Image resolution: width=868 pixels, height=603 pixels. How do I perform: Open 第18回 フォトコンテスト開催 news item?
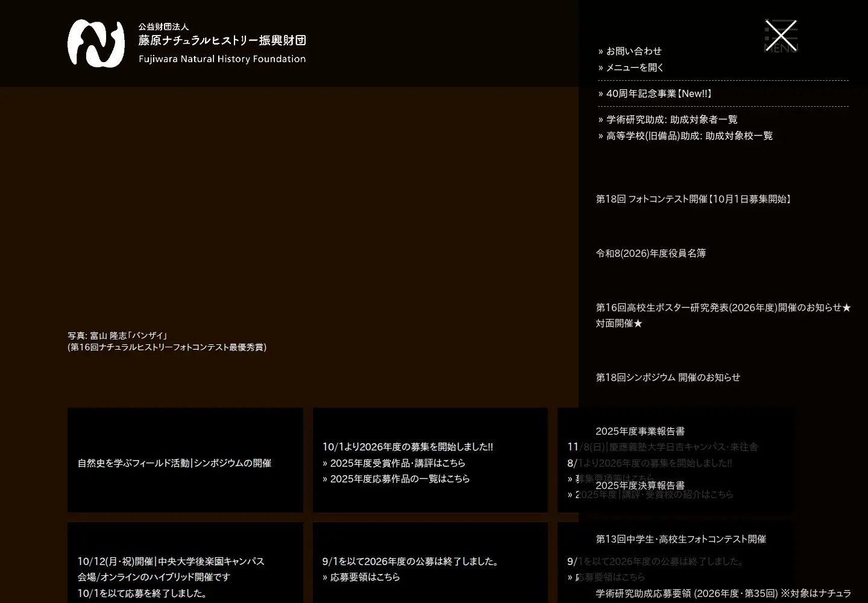tap(694, 199)
